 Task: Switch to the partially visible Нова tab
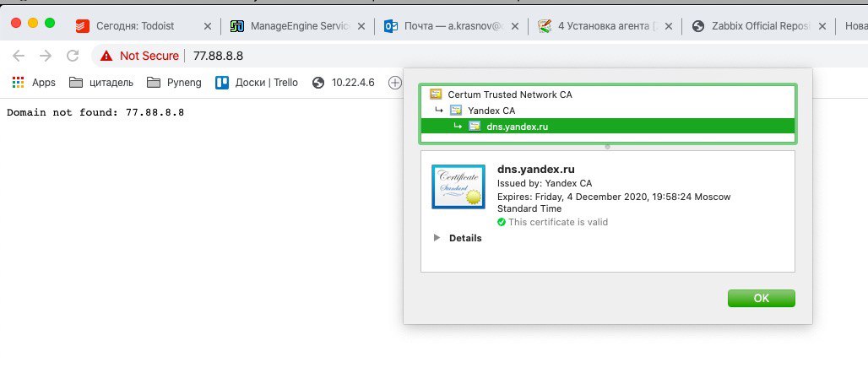[856, 26]
